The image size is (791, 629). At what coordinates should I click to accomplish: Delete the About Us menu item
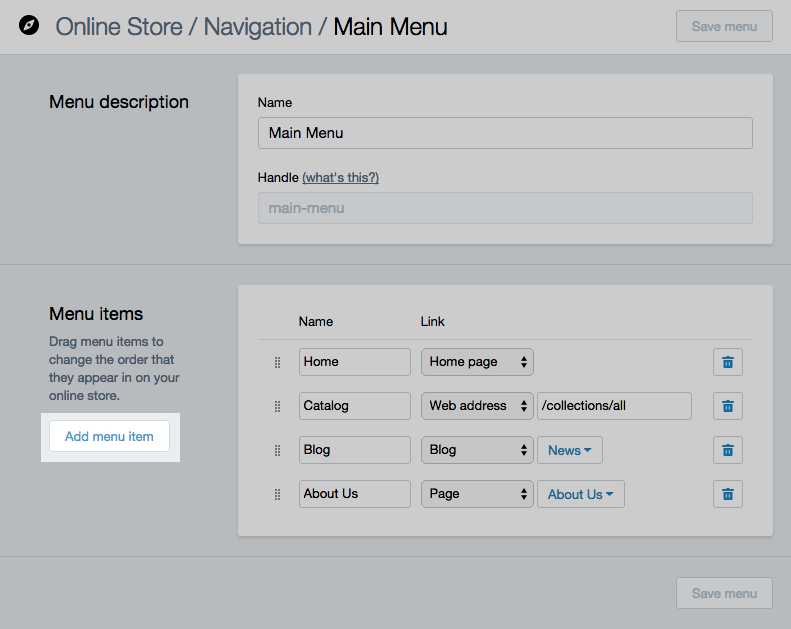pyautogui.click(x=727, y=494)
